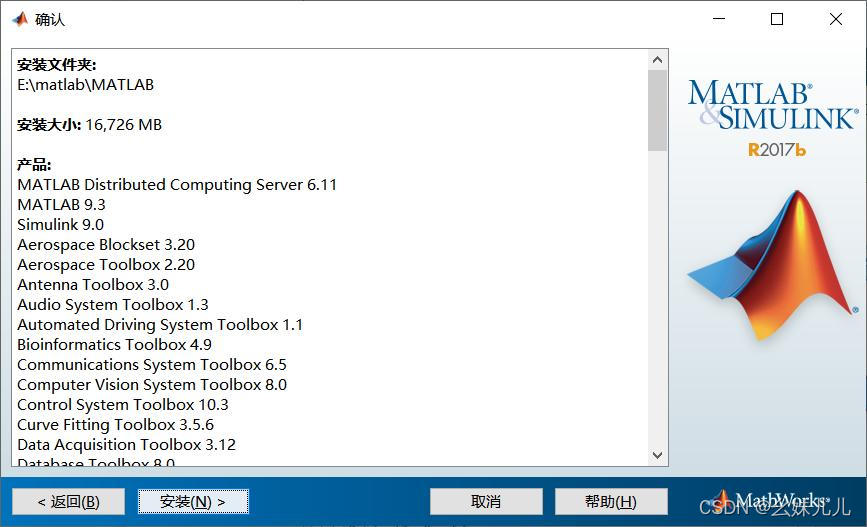Select the install path E:\matlab\MATLAB
Screen dimensions: 867x527
click(86, 85)
